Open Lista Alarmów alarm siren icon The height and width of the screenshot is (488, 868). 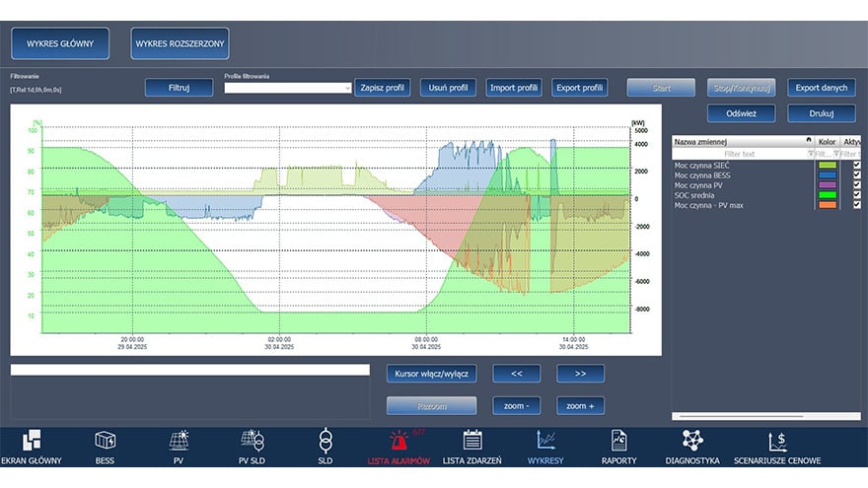click(398, 440)
